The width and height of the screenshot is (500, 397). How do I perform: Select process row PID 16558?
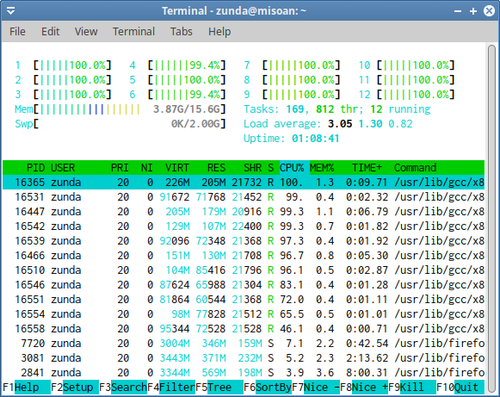pyautogui.click(x=244, y=329)
